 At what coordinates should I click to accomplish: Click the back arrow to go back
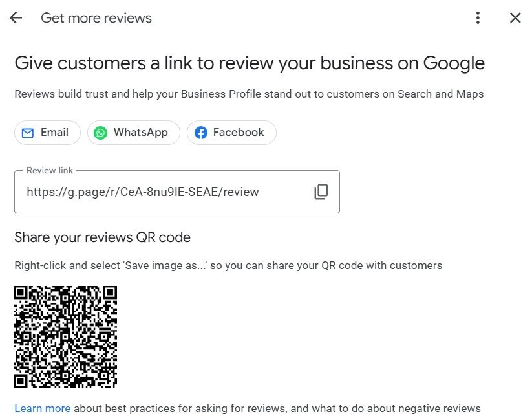point(15,17)
